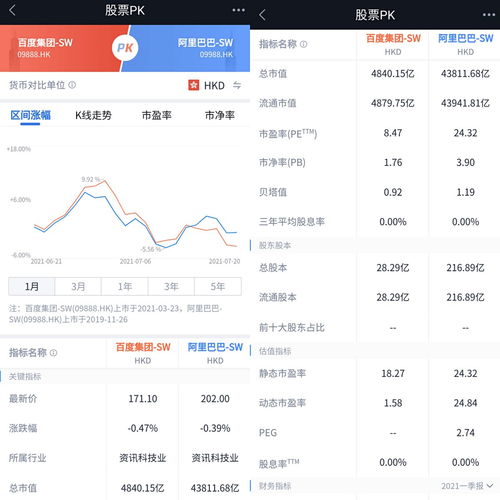
Task: Expand the 2021一季报 report period dropdown
Action: (x=467, y=486)
